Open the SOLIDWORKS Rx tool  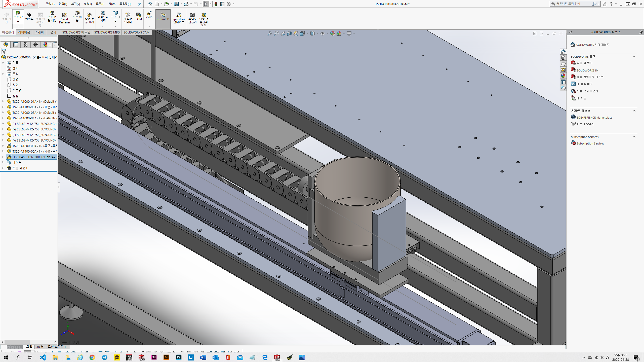pos(587,70)
